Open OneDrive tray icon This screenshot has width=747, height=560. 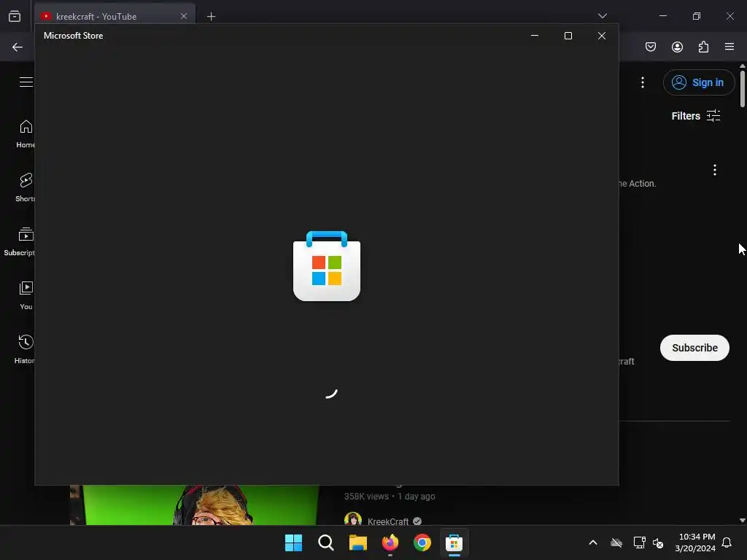[616, 542]
